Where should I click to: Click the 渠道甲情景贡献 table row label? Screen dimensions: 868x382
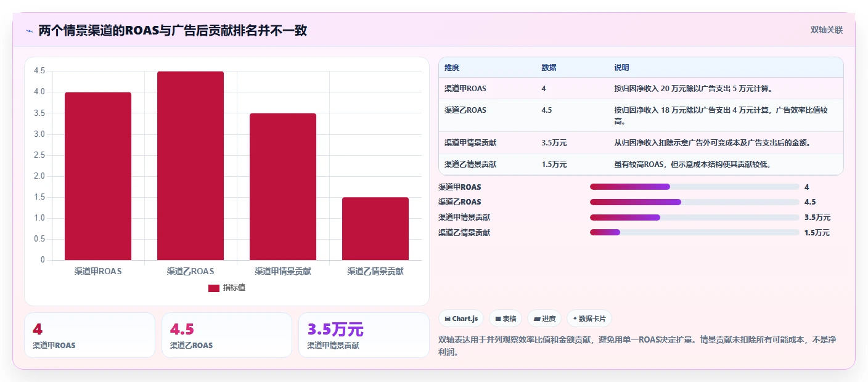click(470, 143)
